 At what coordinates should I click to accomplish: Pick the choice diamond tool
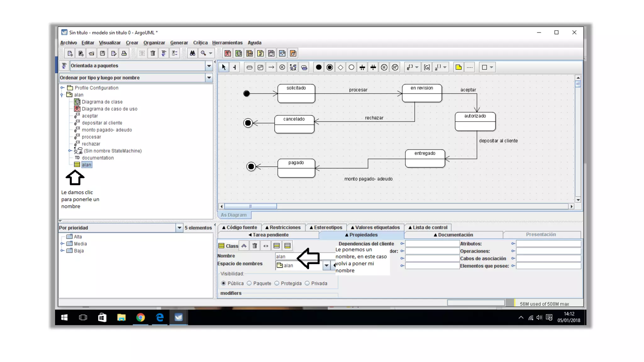340,67
